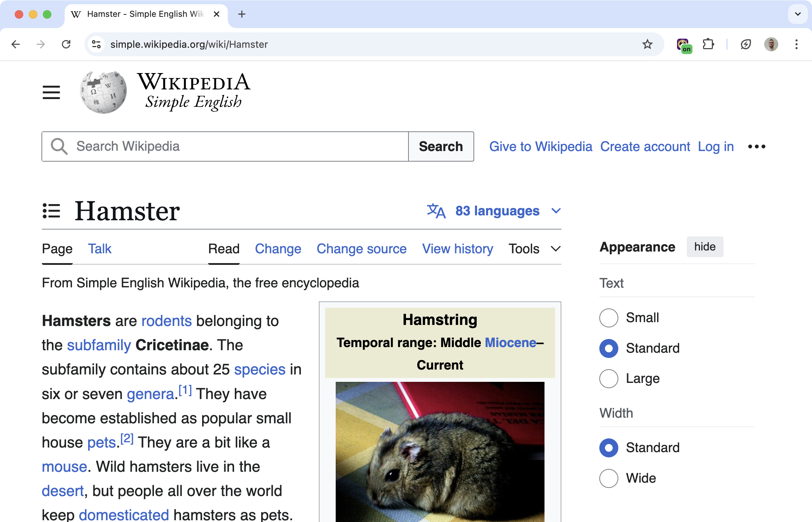Select the Page tab
812x522 pixels.
pyautogui.click(x=57, y=249)
